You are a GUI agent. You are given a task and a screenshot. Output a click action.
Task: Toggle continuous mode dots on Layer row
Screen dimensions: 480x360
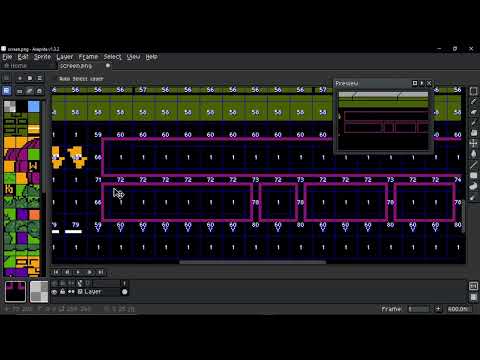[71, 292]
